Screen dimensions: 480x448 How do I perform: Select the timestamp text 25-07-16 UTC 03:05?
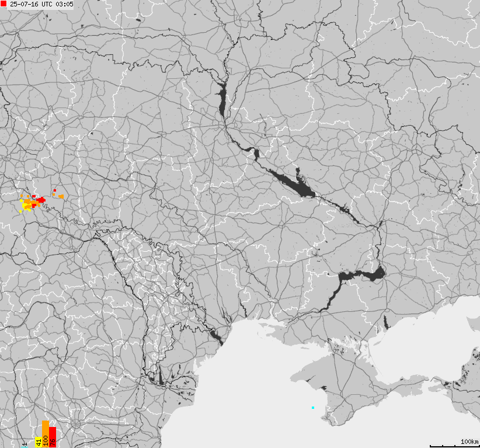pyautogui.click(x=41, y=4)
